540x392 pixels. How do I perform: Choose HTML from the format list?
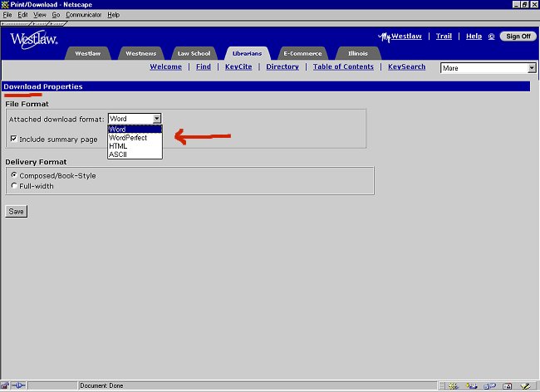click(x=135, y=146)
